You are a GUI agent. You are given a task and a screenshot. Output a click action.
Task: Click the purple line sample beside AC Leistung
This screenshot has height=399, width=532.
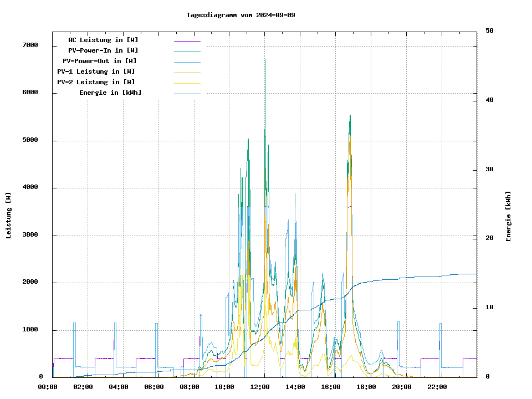point(187,41)
